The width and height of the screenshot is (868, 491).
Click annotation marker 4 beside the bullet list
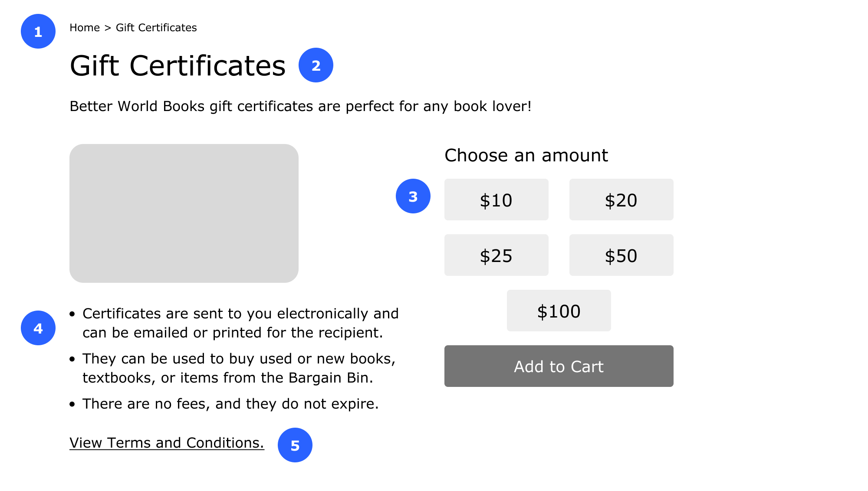click(x=38, y=328)
